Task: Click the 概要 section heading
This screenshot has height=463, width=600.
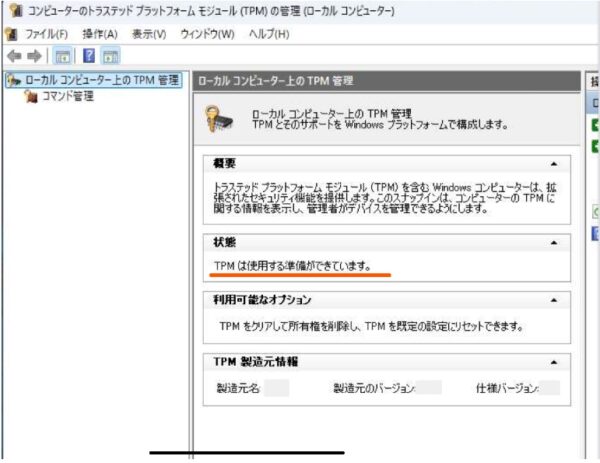Action: pyautogui.click(x=224, y=164)
